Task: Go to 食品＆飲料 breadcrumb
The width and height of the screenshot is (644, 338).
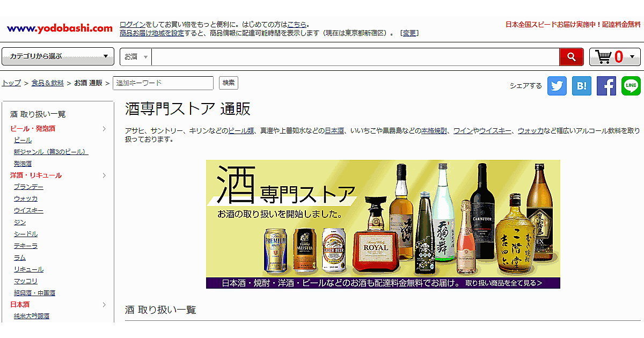Action: pos(47,83)
